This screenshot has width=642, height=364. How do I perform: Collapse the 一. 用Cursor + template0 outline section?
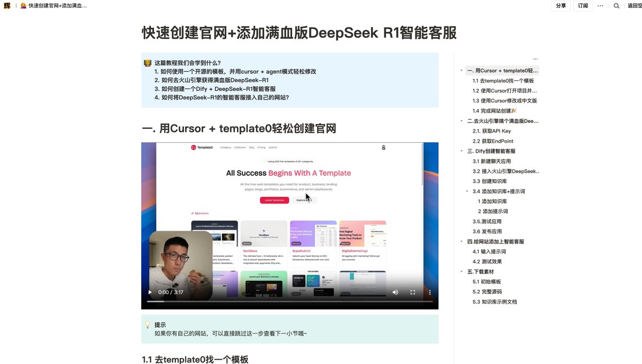click(x=462, y=71)
